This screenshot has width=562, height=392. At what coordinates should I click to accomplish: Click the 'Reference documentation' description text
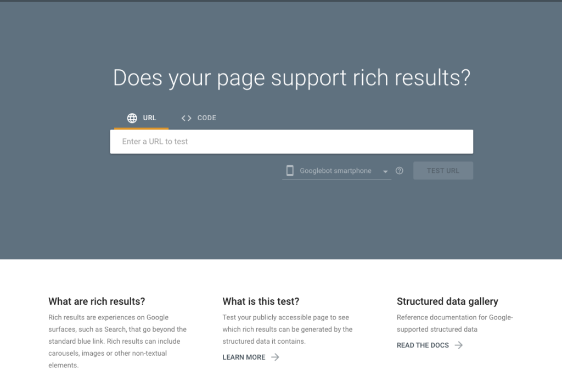[x=455, y=323]
